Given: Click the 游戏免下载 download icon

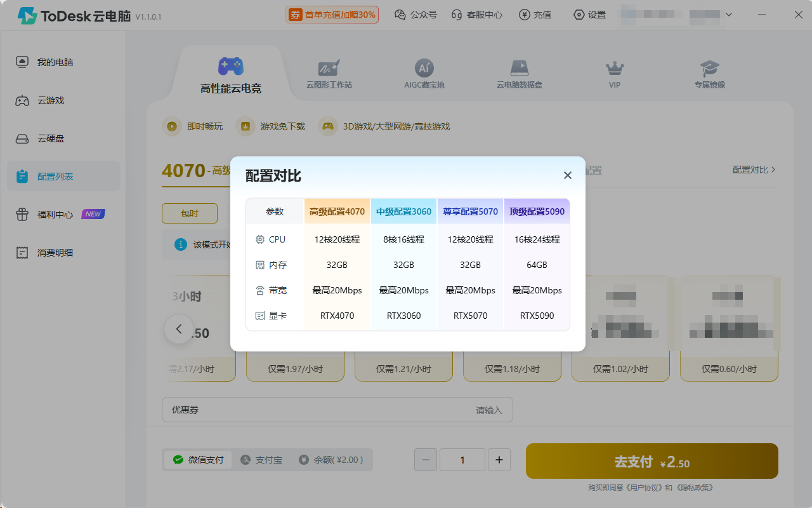Looking at the screenshot, I should (245, 126).
